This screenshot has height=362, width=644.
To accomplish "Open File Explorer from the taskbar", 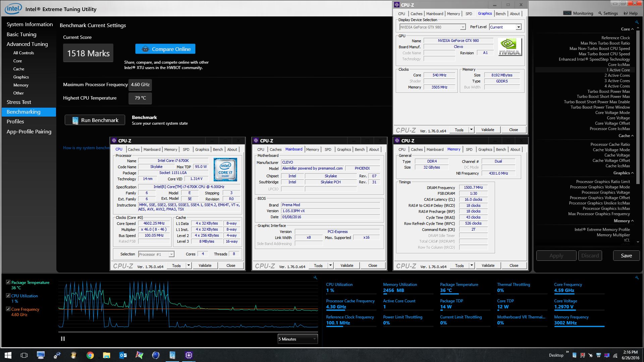I will point(106,355).
